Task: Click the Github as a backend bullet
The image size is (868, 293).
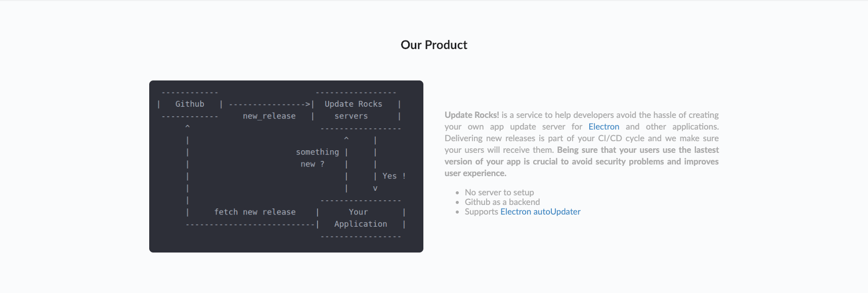Action: tap(502, 202)
